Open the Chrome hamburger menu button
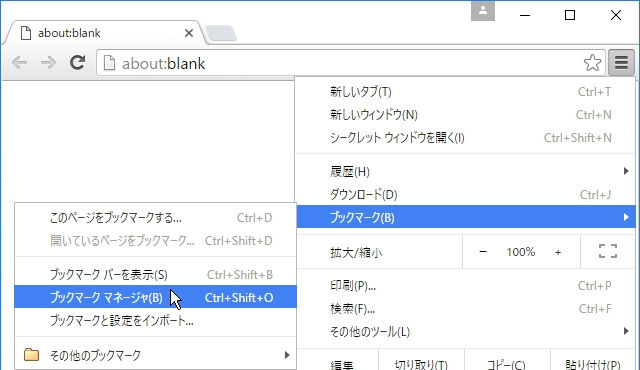The width and height of the screenshot is (640, 370). (x=621, y=63)
